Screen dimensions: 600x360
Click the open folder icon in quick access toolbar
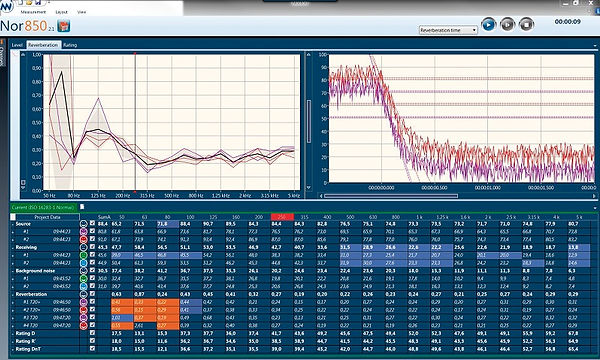tap(29, 2)
